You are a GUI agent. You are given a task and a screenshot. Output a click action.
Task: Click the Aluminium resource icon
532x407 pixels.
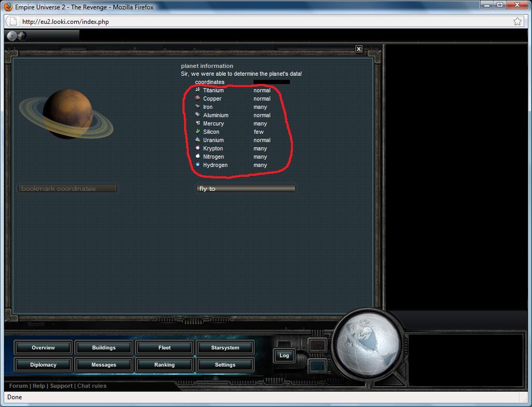(198, 115)
